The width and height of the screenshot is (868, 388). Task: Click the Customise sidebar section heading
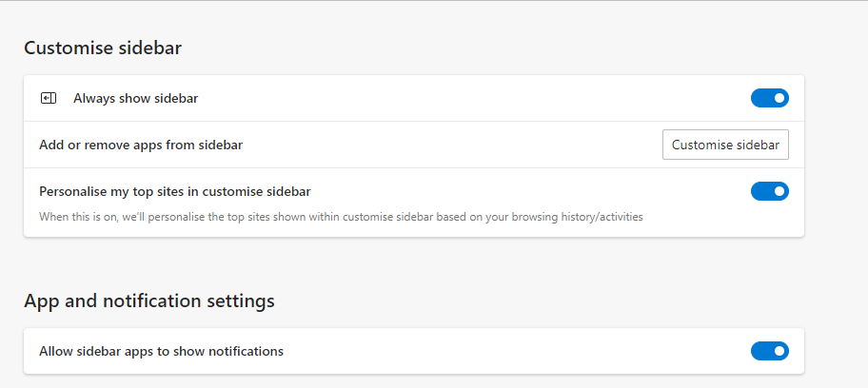103,48
